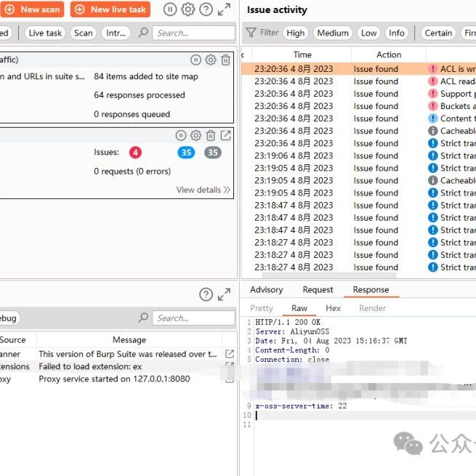Select the Buckets issue row
Viewport: 476px width, 476px height.
coord(358,106)
